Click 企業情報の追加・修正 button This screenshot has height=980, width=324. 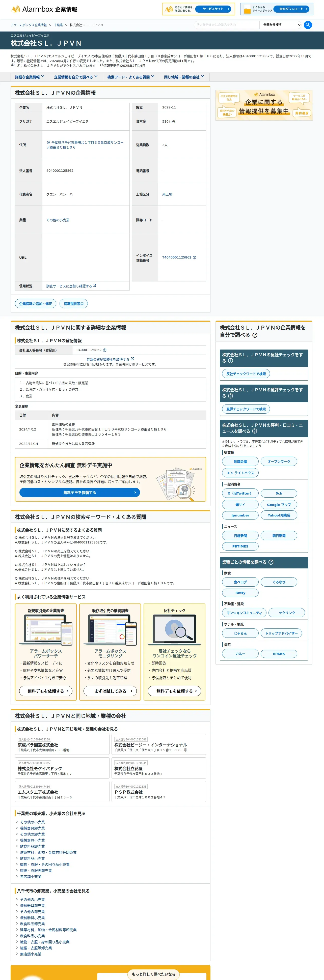(x=35, y=304)
